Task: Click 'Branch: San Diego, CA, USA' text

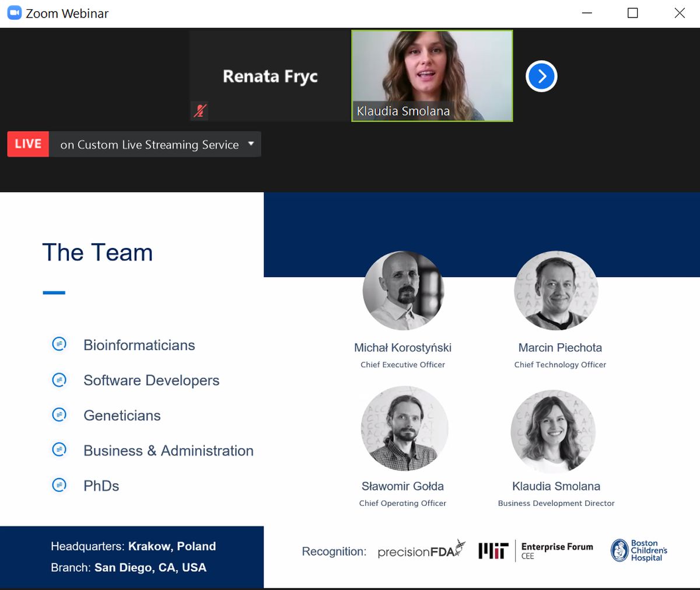Action: (x=128, y=567)
